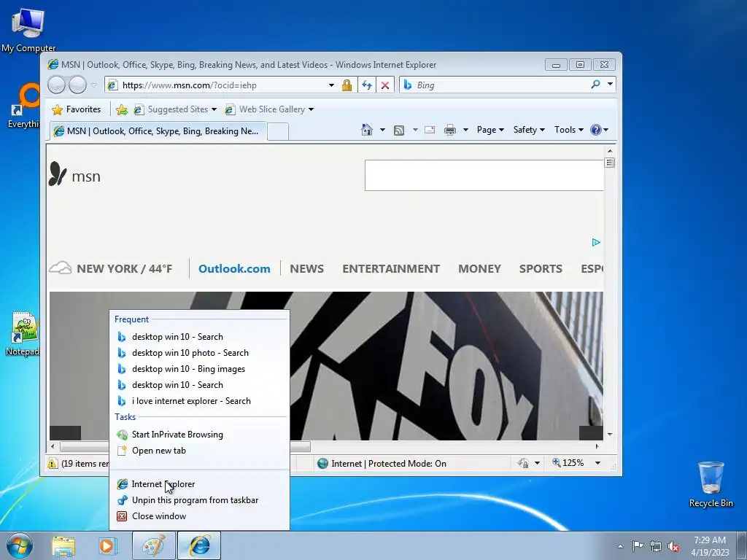Click the Refresh button beside the address bar

[x=366, y=85]
